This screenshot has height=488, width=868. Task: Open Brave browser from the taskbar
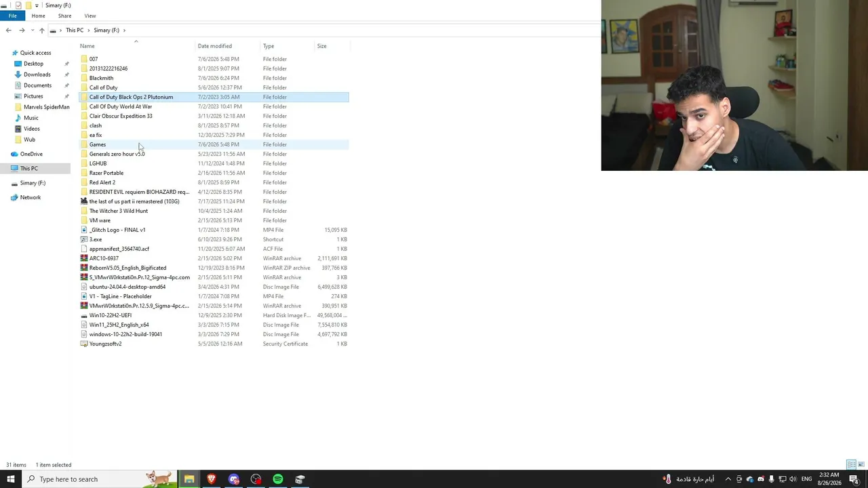[x=212, y=479]
